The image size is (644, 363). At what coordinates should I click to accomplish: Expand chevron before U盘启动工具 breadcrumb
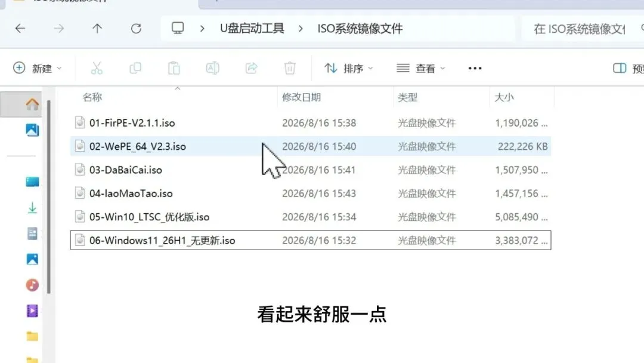click(x=202, y=29)
